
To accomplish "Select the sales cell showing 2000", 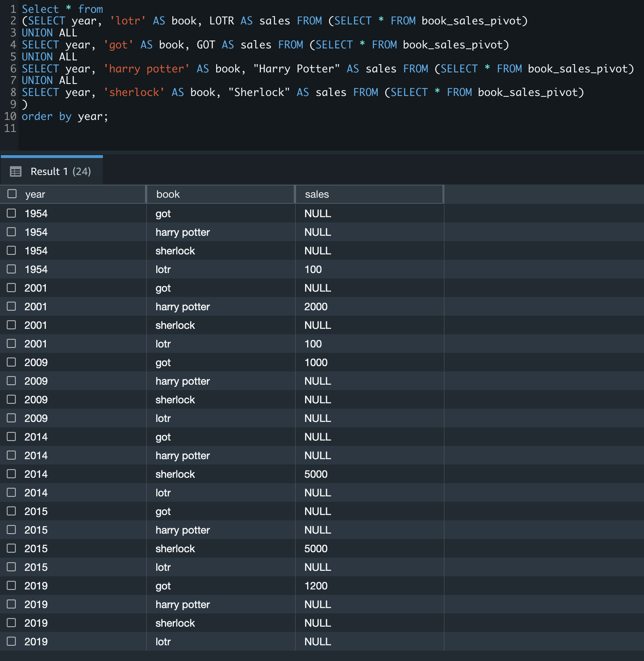I will pyautogui.click(x=316, y=307).
